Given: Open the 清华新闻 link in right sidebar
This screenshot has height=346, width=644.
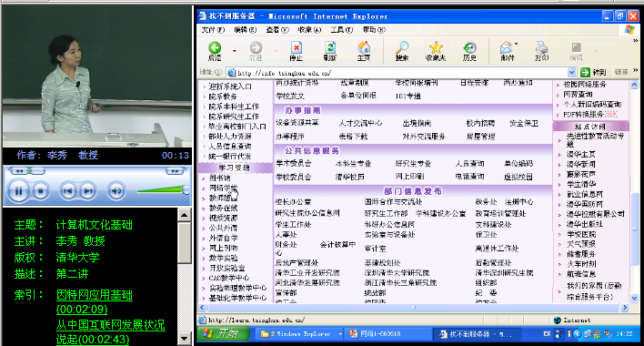Looking at the screenshot, I should point(580,165).
